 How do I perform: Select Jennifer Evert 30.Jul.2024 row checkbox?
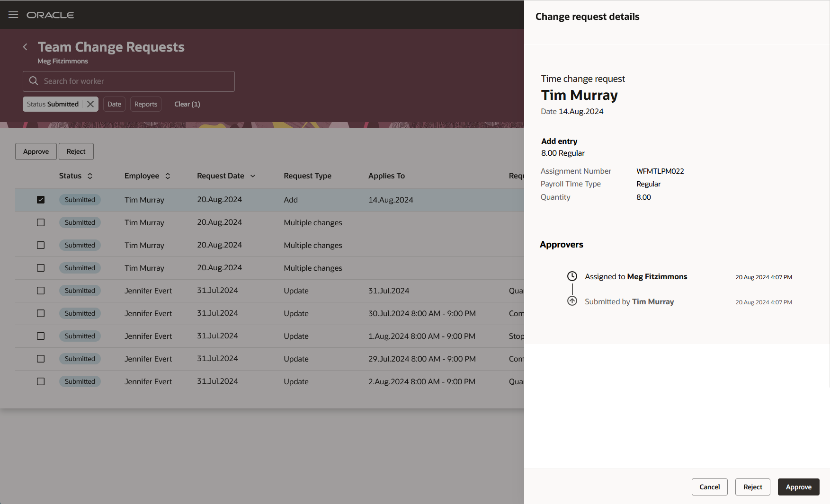(41, 313)
